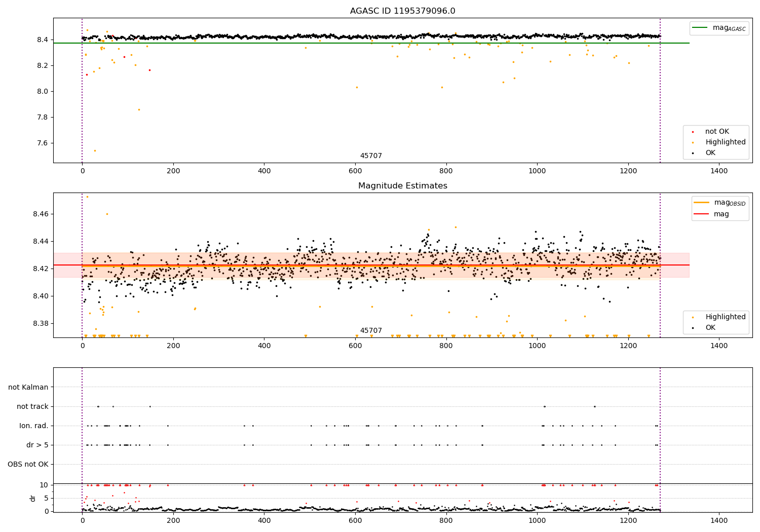Screen dimensions: 760x532
Task: Click the red mag line in Magnitude Estimates
Action: pos(371,265)
